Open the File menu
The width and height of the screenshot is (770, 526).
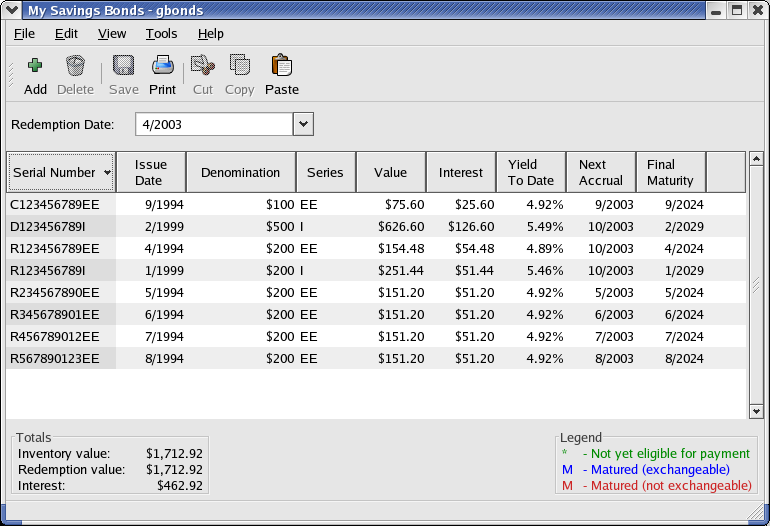tap(24, 34)
